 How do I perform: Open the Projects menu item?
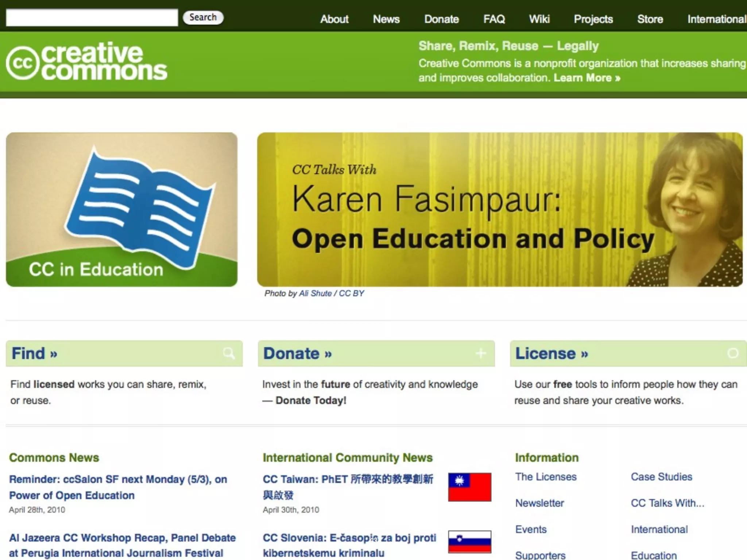[593, 19]
